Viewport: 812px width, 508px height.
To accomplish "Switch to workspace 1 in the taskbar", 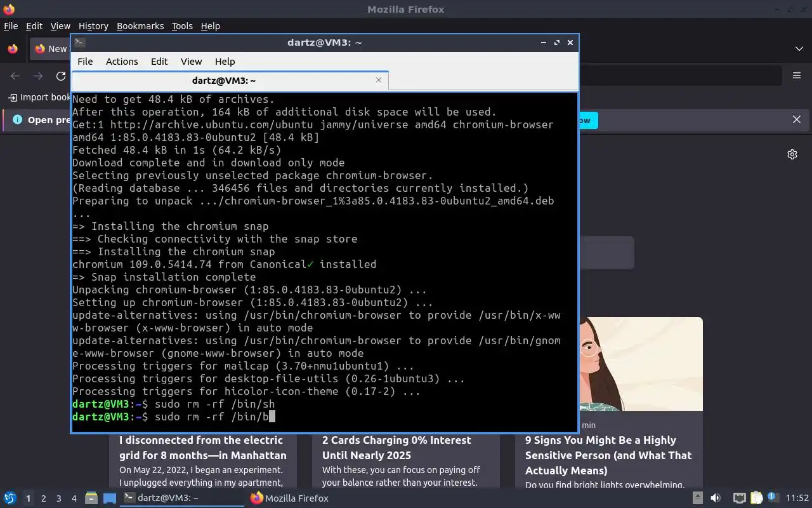I will (x=28, y=498).
